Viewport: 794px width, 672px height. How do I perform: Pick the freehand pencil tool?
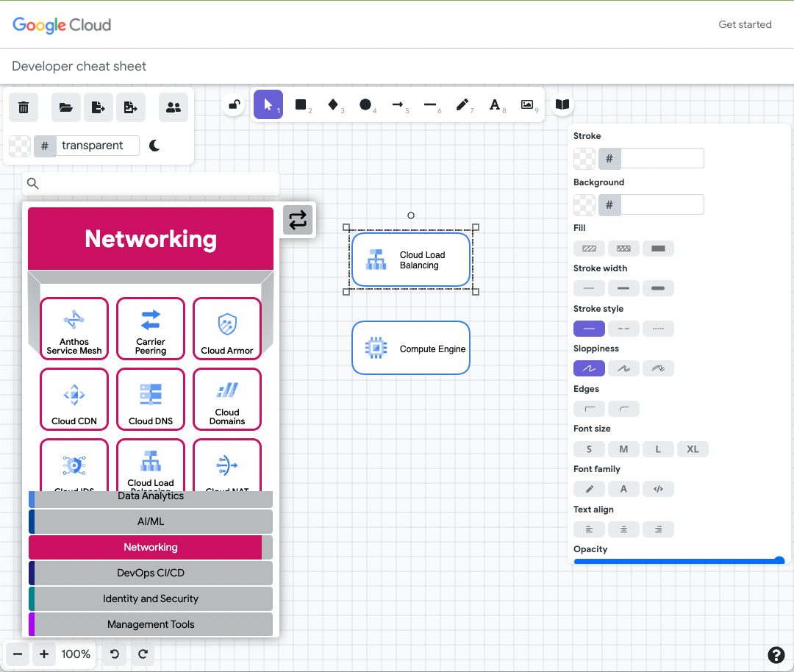pyautogui.click(x=462, y=105)
